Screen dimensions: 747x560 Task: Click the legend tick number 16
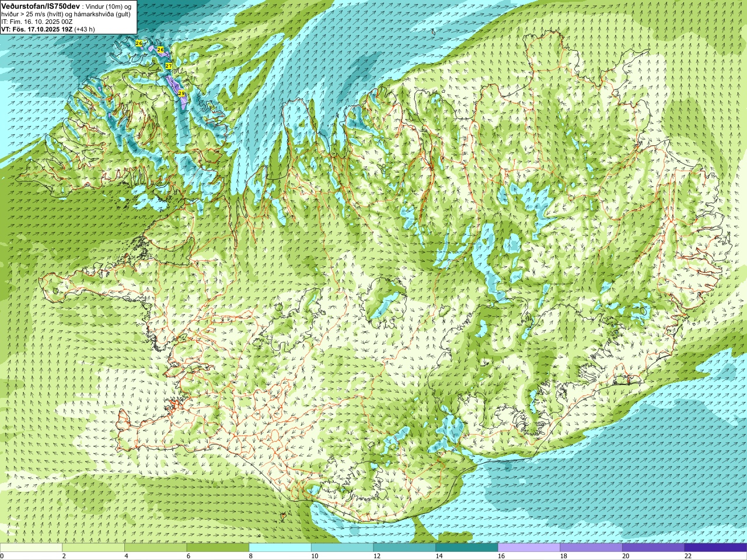tap(501, 556)
